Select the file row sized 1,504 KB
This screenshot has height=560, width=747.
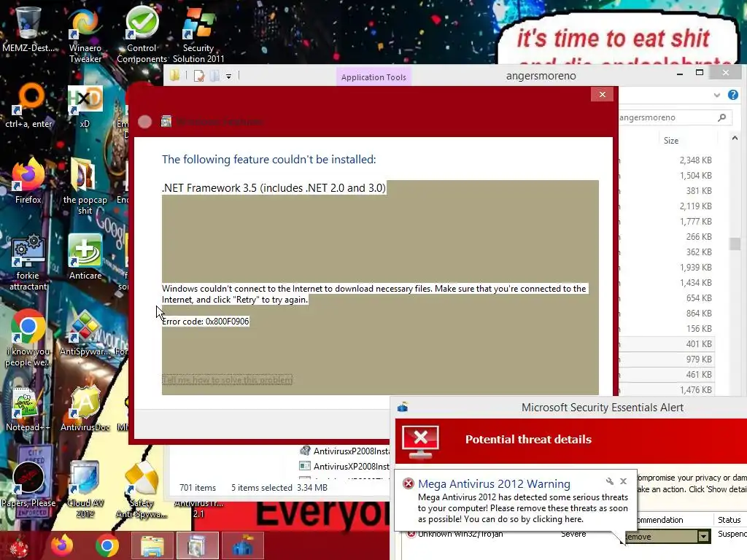pyautogui.click(x=667, y=175)
